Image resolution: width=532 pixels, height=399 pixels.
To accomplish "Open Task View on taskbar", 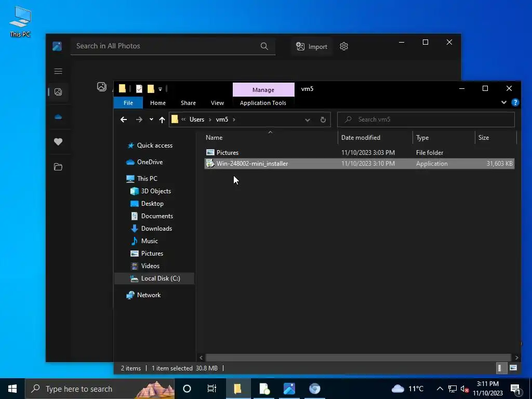I will [x=212, y=389].
